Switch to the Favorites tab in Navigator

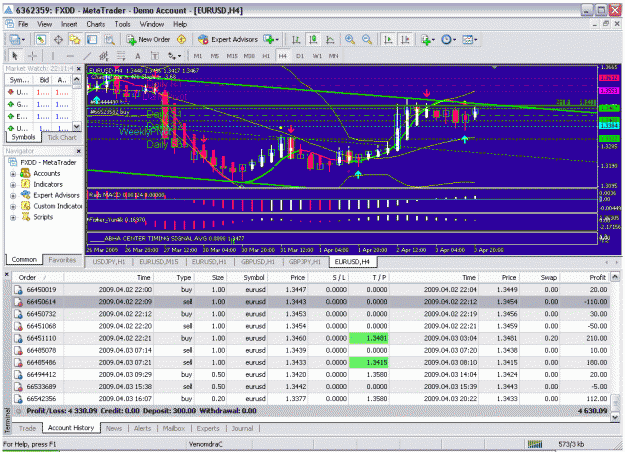(x=62, y=260)
